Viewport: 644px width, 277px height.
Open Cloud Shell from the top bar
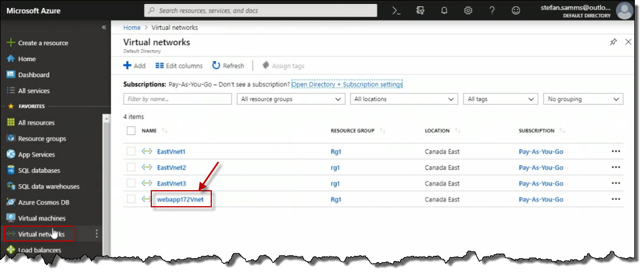click(396, 11)
